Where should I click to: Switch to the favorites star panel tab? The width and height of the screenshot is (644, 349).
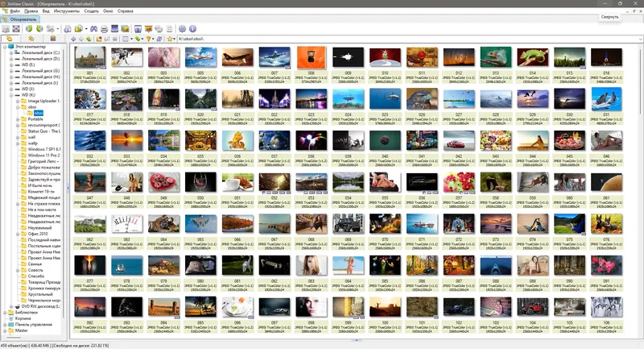(x=31, y=39)
